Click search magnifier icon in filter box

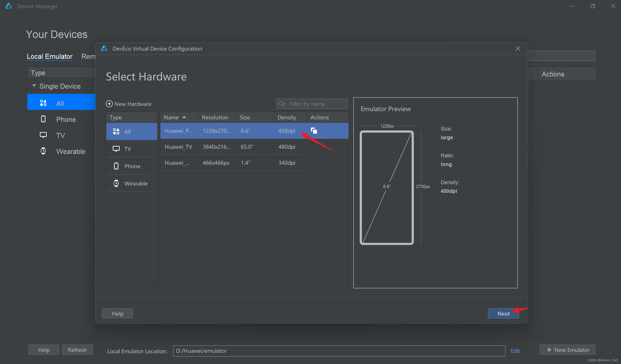(x=282, y=104)
